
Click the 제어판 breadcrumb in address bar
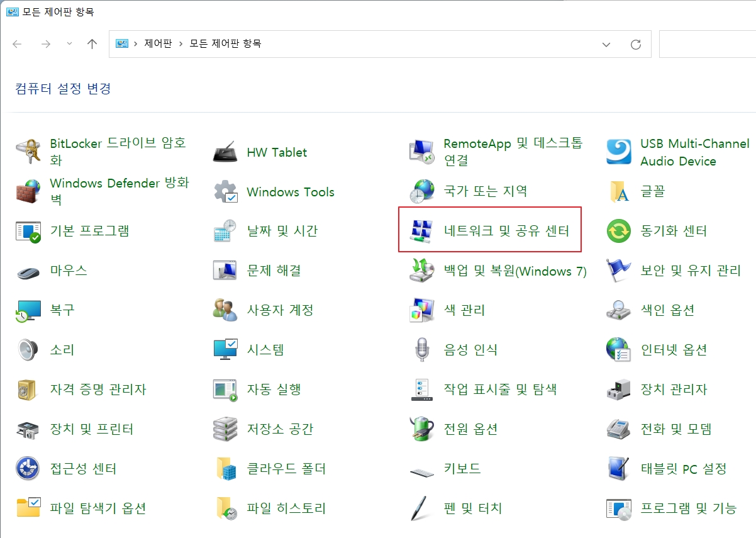pos(158,44)
